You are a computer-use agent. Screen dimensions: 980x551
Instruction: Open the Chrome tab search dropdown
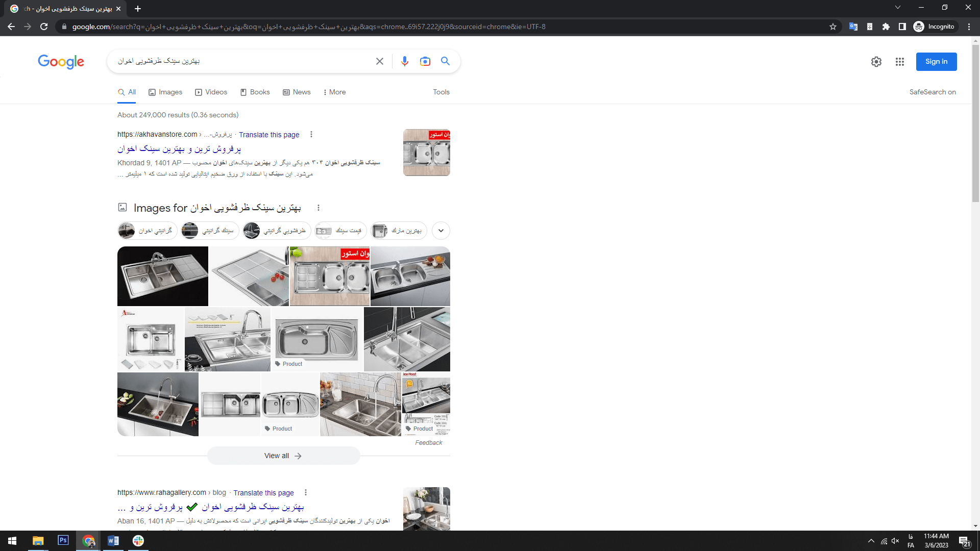point(898,7)
